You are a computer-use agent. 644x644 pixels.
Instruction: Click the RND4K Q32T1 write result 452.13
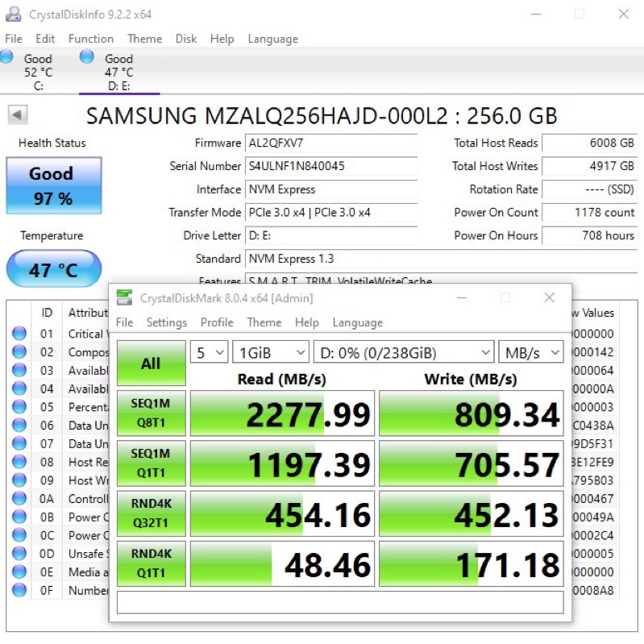pyautogui.click(x=471, y=513)
